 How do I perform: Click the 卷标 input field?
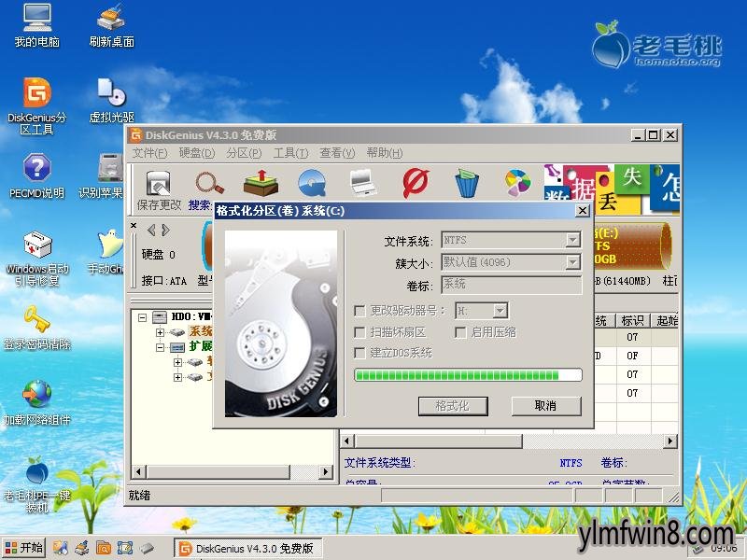coord(512,285)
